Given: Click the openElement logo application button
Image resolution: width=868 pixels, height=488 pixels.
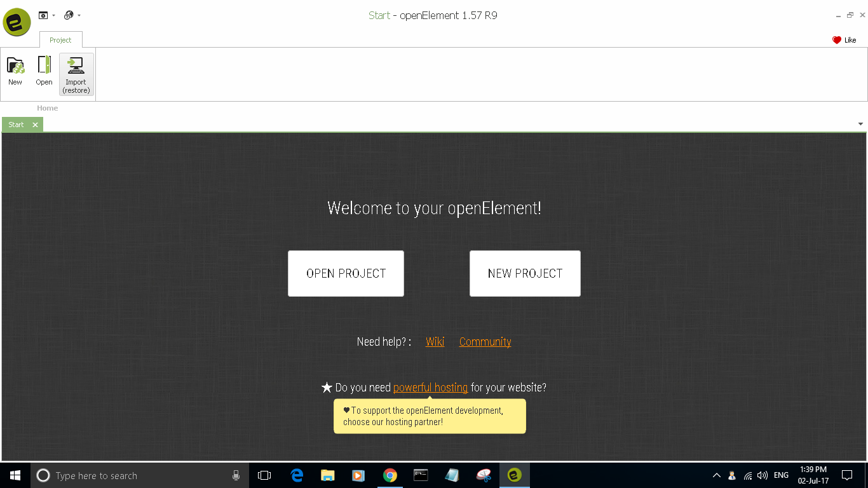Looking at the screenshot, I should pos(17,22).
